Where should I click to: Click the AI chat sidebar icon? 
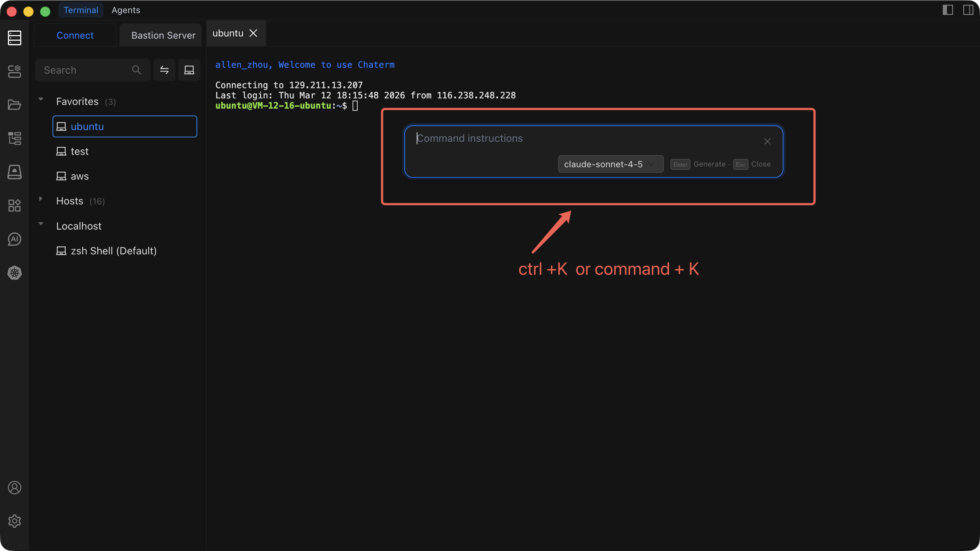pos(15,239)
